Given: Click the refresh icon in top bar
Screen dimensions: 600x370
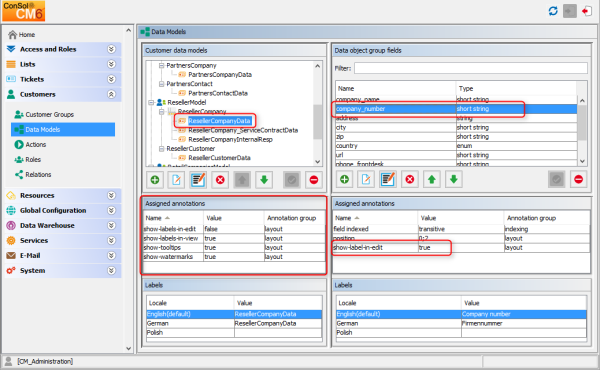Looking at the screenshot, I should (x=553, y=11).
